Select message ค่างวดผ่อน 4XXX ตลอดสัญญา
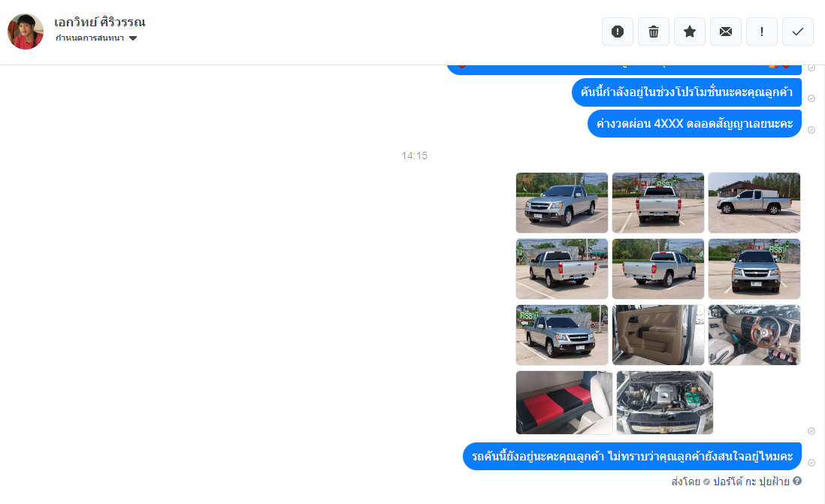Viewport: 825px width, 504px height. point(694,124)
